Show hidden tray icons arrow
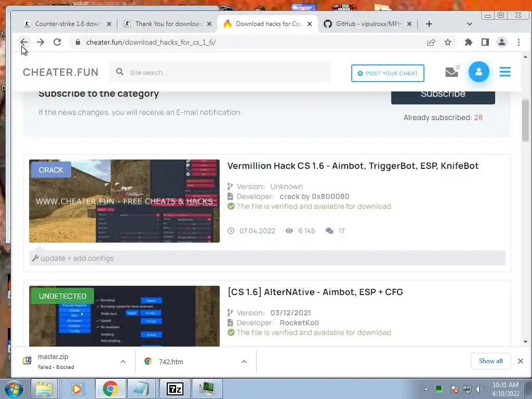The image size is (532, 399). [426, 389]
